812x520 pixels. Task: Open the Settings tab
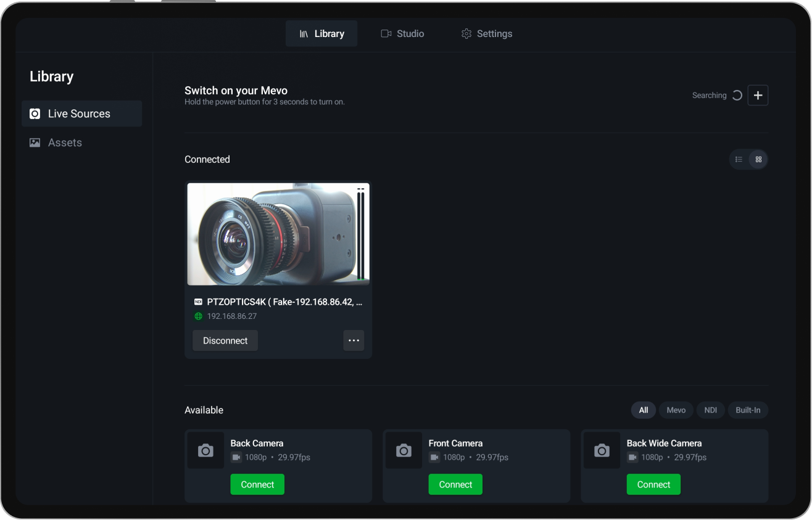(487, 33)
